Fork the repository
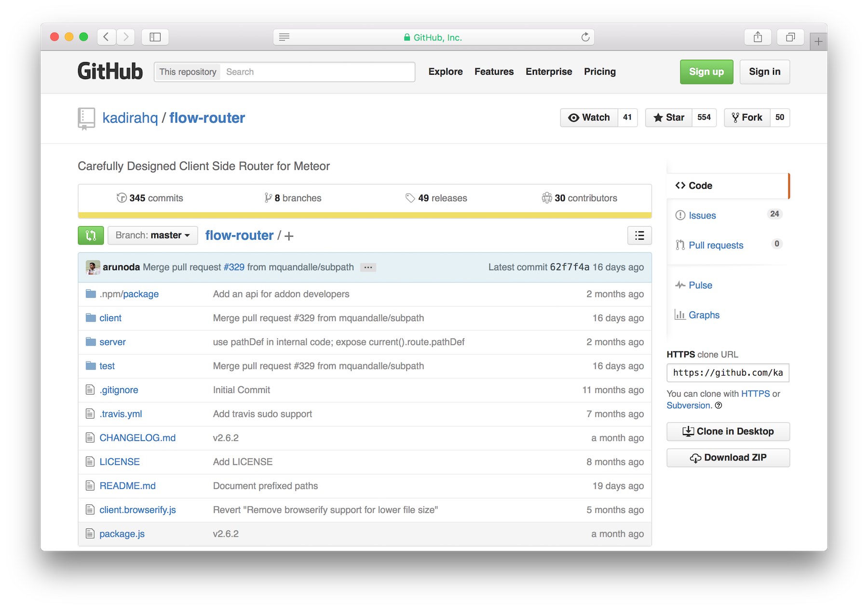This screenshot has width=868, height=609. (x=746, y=117)
